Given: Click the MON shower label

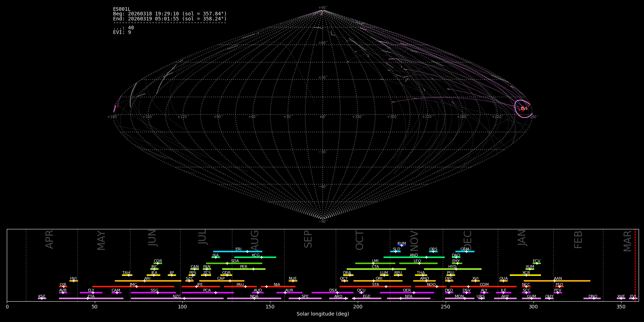Looking at the screenshot, I should point(459,296).
